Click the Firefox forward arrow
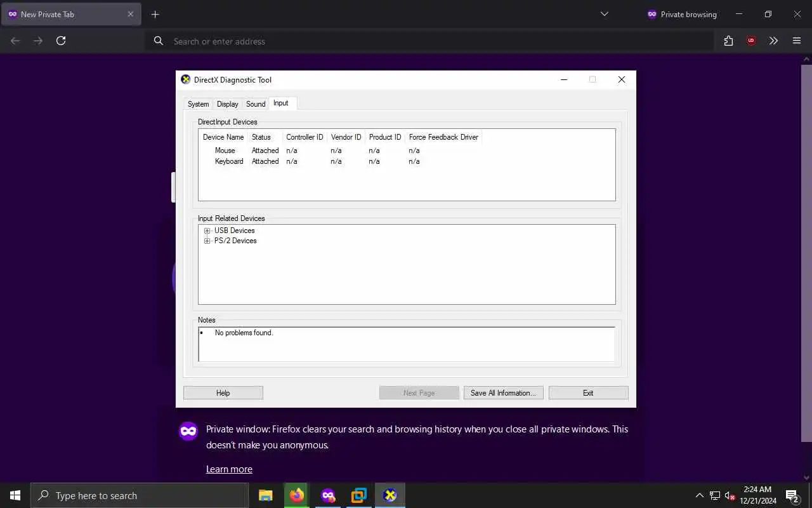Screen dimensions: 812x508 38,41
